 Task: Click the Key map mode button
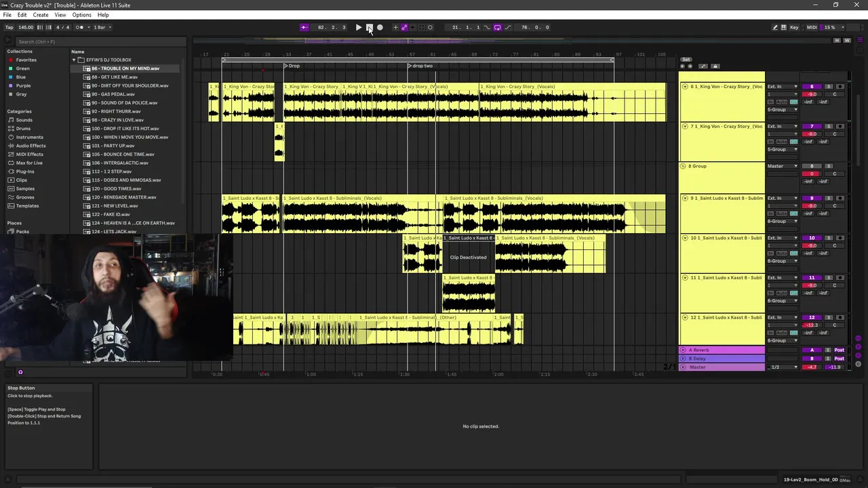point(794,27)
